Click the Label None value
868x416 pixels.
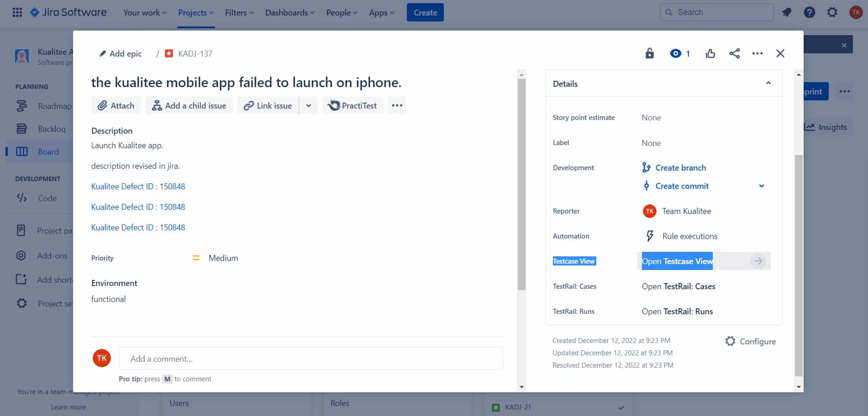pos(651,143)
